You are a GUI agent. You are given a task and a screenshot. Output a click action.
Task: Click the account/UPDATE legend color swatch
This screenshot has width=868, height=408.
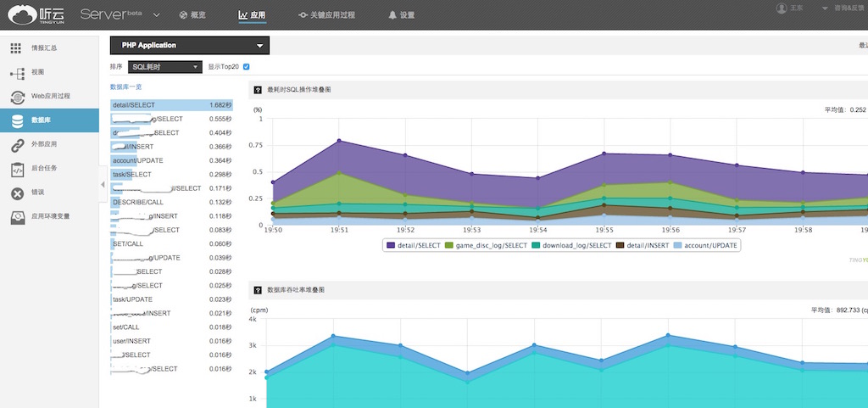(678, 245)
